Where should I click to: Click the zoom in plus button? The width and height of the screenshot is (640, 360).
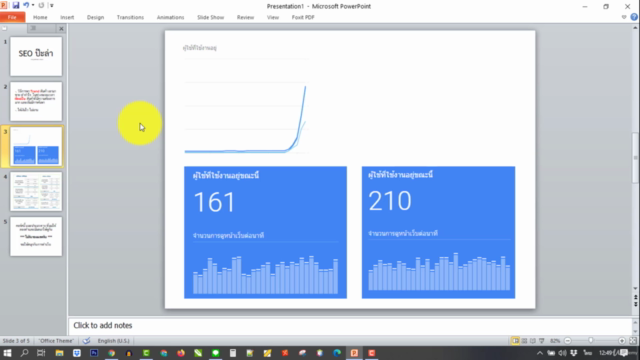[x=622, y=340]
